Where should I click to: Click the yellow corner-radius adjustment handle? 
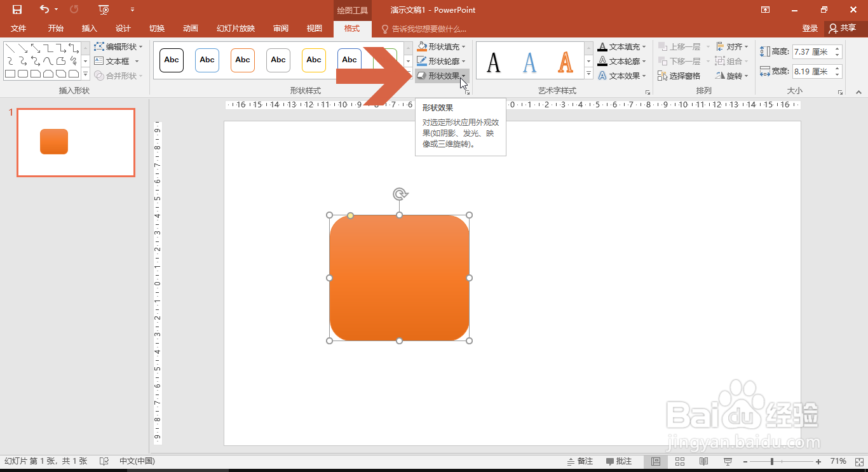350,215
